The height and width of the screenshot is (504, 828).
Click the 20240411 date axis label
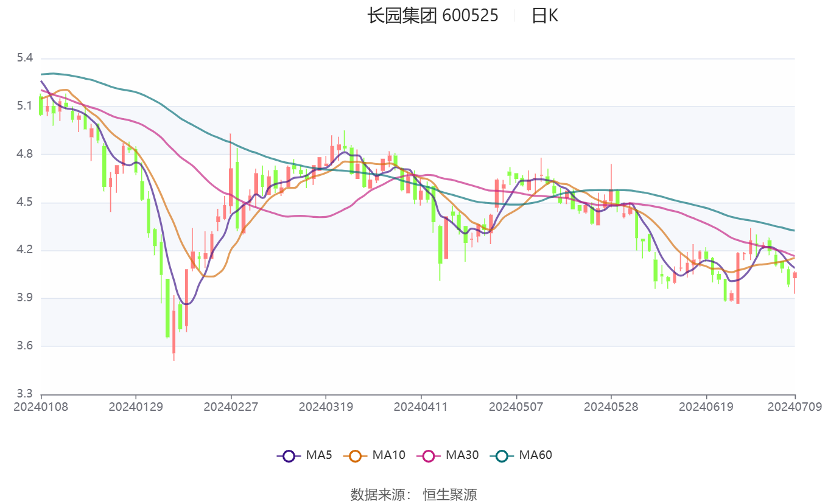421,406
